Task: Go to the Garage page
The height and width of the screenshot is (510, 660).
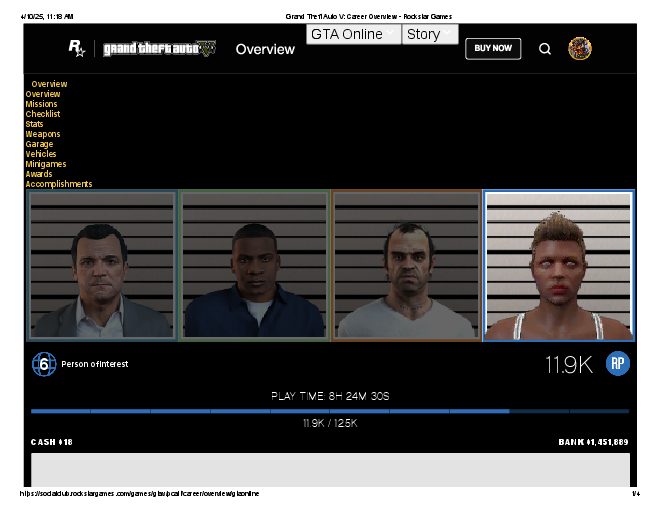Action: (39, 144)
